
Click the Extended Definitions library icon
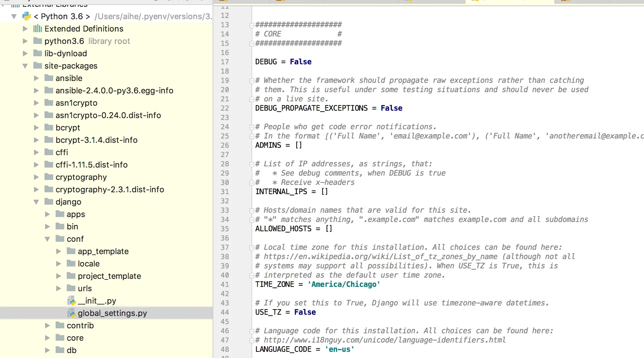37,28
